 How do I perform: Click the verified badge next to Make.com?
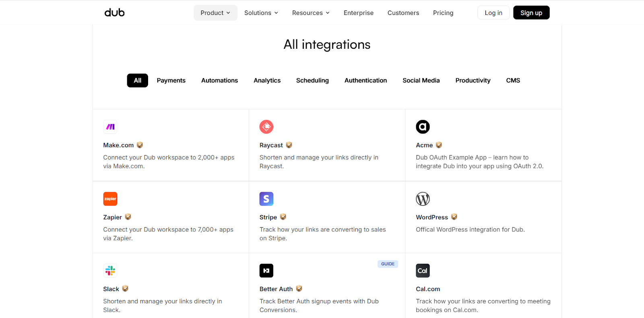coord(140,145)
